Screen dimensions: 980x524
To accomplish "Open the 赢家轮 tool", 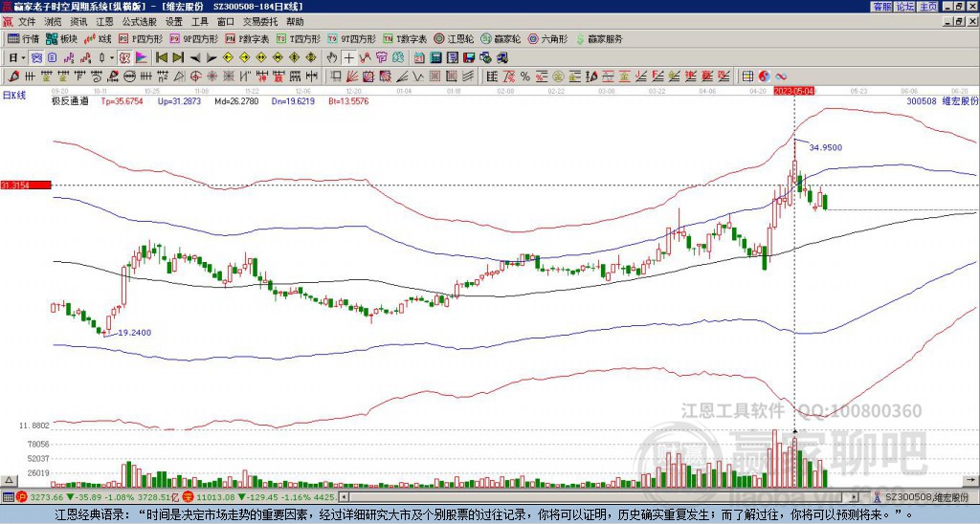I will click(x=501, y=38).
